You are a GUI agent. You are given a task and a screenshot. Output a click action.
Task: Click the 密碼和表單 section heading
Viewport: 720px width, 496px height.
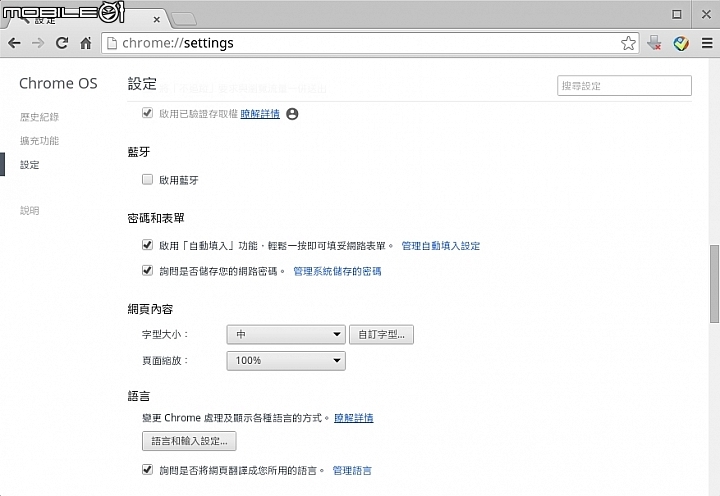click(156, 218)
